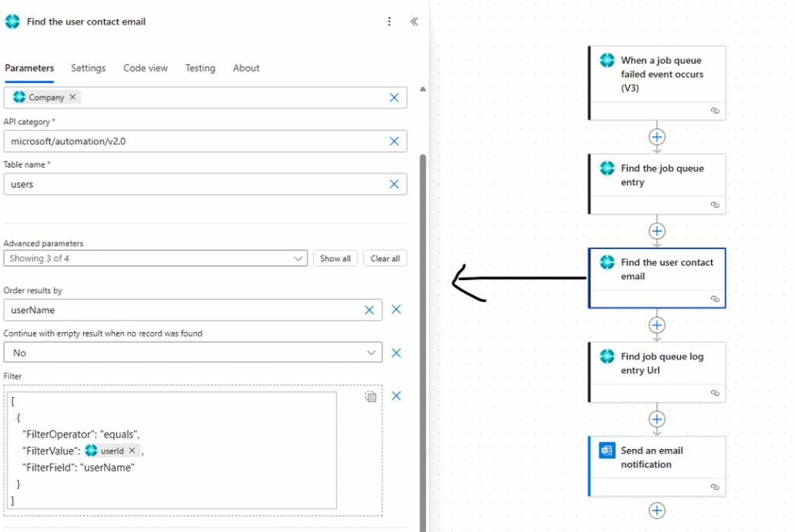Open dynamic content picker in Filter box
Viewport: 794px width, 532px height.
(371, 396)
